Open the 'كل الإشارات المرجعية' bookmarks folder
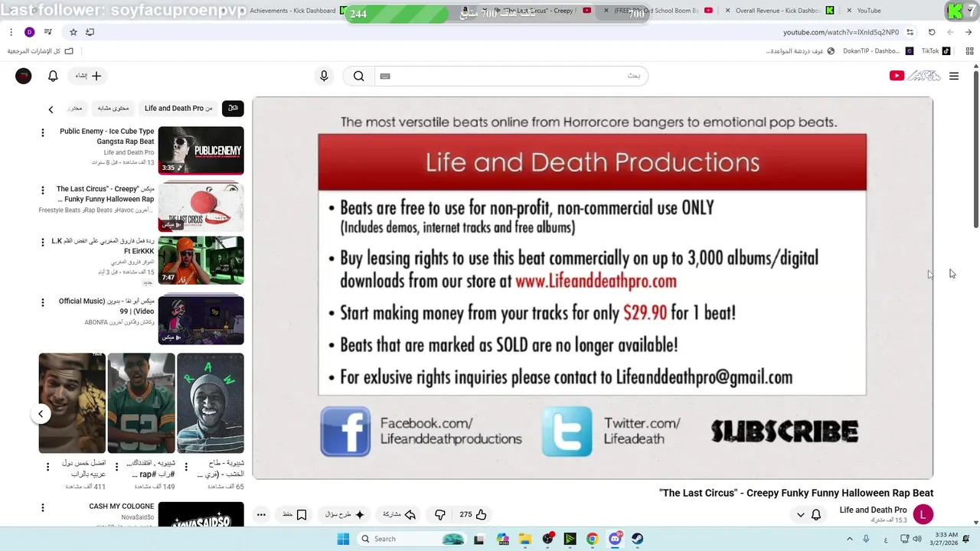Image resolution: width=980 pixels, height=551 pixels. 41,51
